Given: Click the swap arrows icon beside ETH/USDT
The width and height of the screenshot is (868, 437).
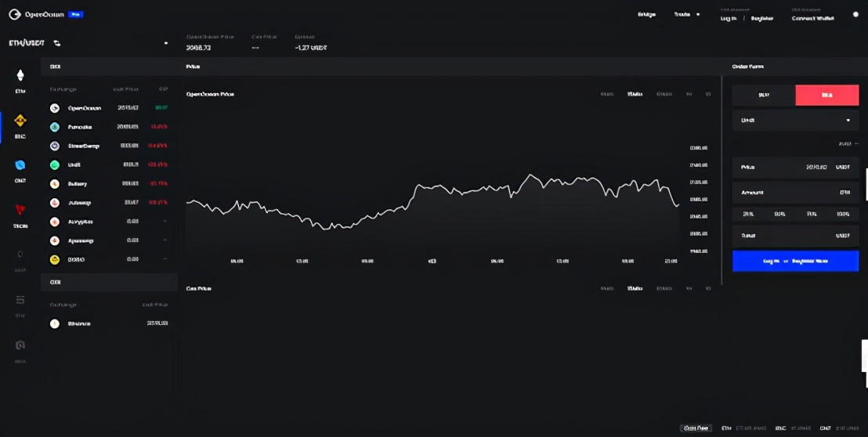Looking at the screenshot, I should coord(57,44).
